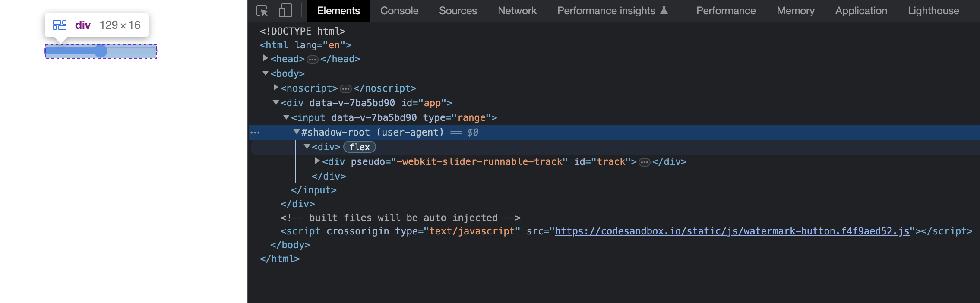This screenshot has width=980, height=303.
Task: Select the closing html tag line
Action: [280, 259]
